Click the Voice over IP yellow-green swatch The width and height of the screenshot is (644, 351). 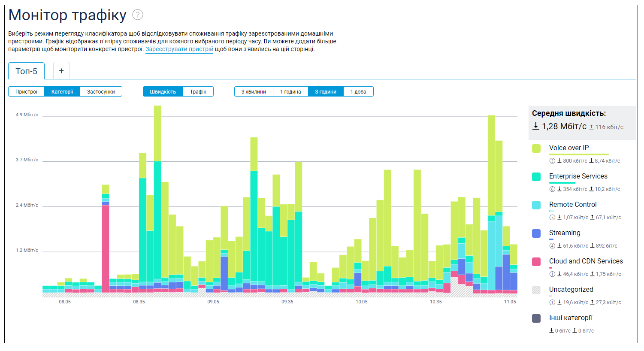pos(536,148)
